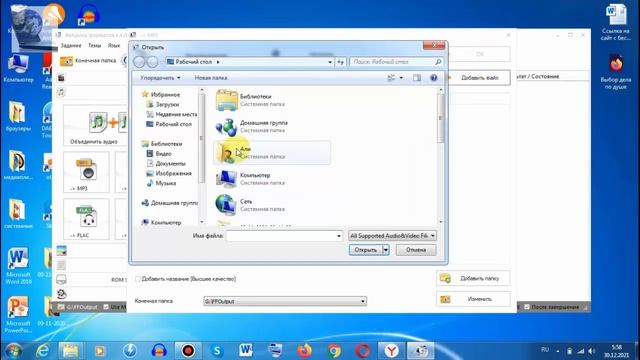Expand the Упорядочить dropdown menu
Viewport: 640px width, 360px height.
click(x=160, y=78)
